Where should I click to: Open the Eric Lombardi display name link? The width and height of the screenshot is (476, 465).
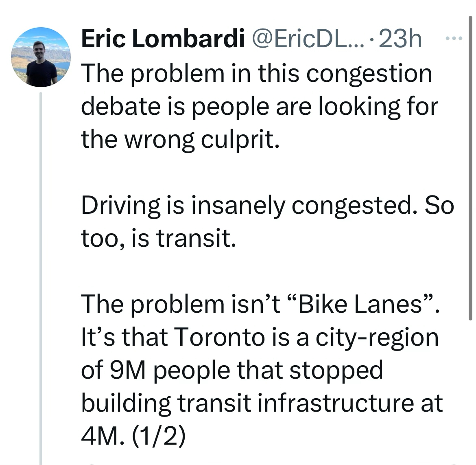(x=163, y=39)
